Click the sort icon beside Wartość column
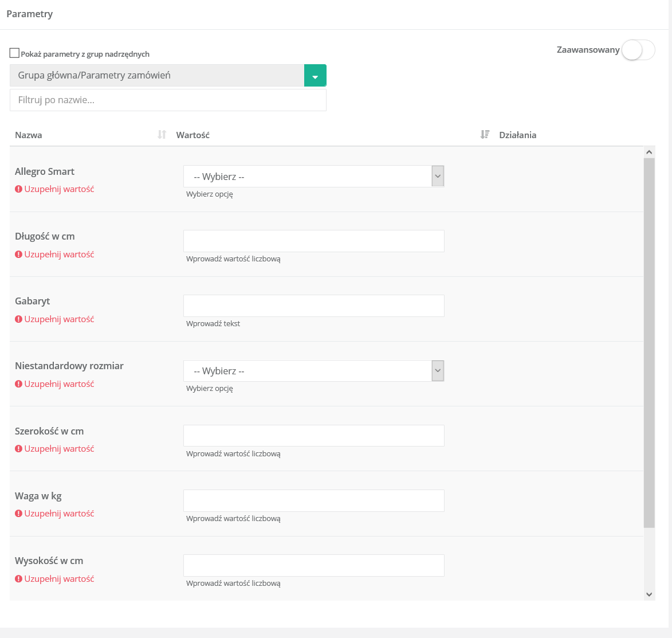The width and height of the screenshot is (672, 638). (485, 135)
